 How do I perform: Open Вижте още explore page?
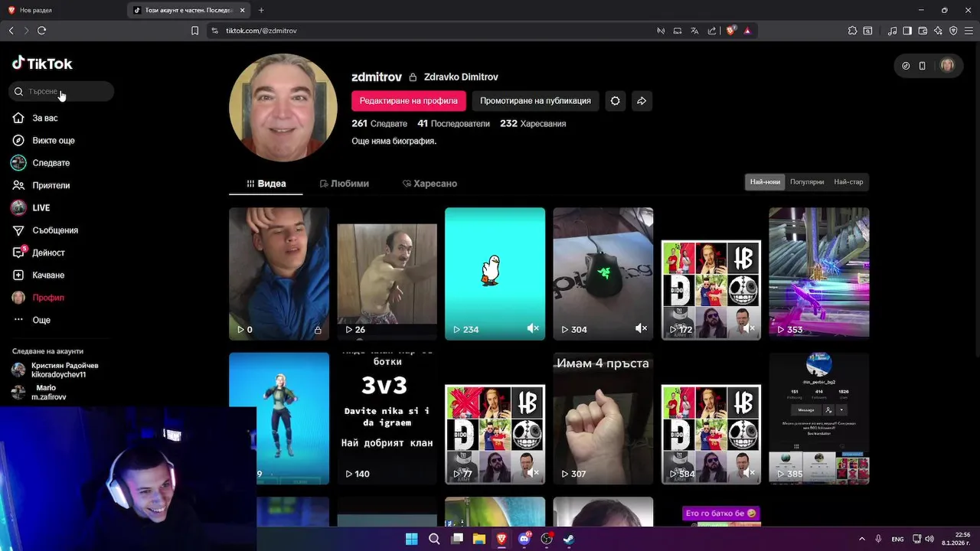click(x=44, y=141)
